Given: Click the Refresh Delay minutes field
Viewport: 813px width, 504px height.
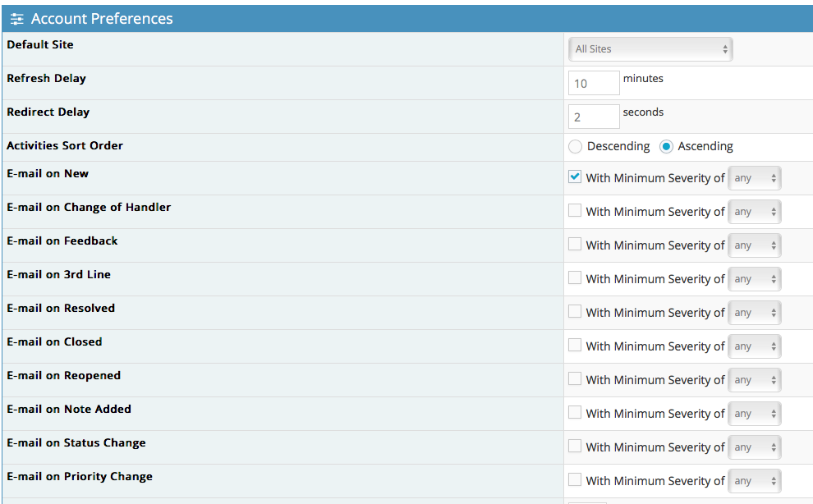Looking at the screenshot, I should 594,83.
